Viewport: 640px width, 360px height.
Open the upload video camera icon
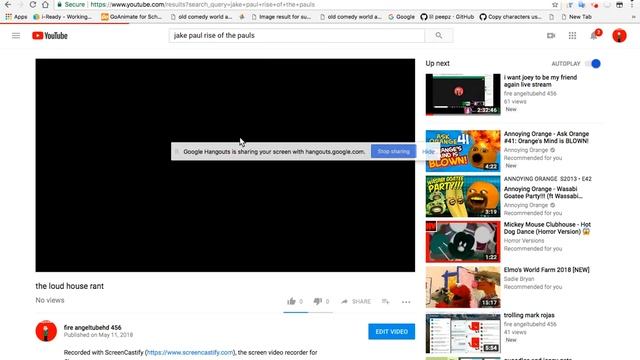coord(551,36)
